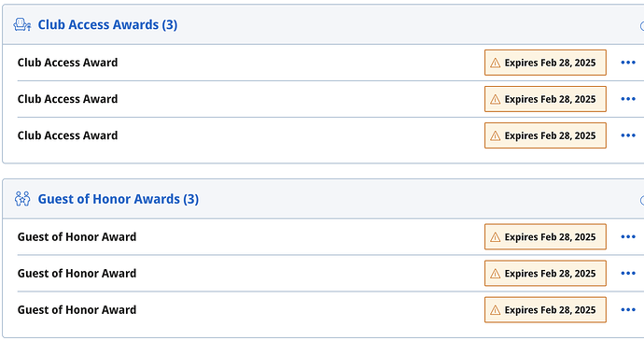Open more options for first Guest of Honor Award
The width and height of the screenshot is (644, 355).
point(628,236)
